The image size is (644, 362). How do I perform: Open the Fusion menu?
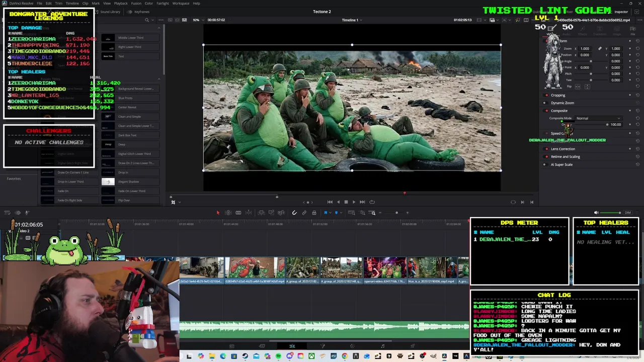tap(136, 4)
